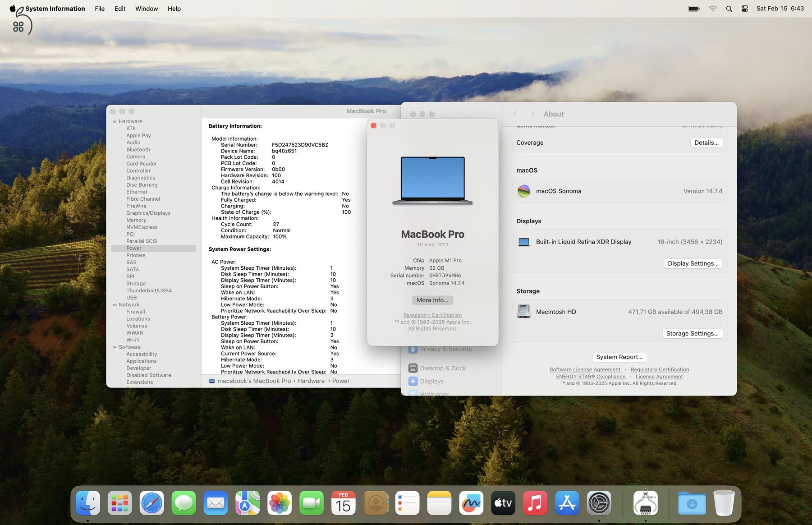Viewport: 812px width, 525px height.
Task: Open Finder from the Dock
Action: point(87,503)
